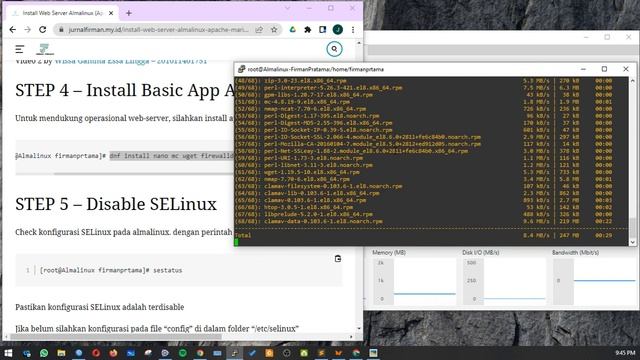Viewport: 640px width, 360px height.
Task: Click the terminal scrollbar up arrow
Action: (x=633, y=80)
